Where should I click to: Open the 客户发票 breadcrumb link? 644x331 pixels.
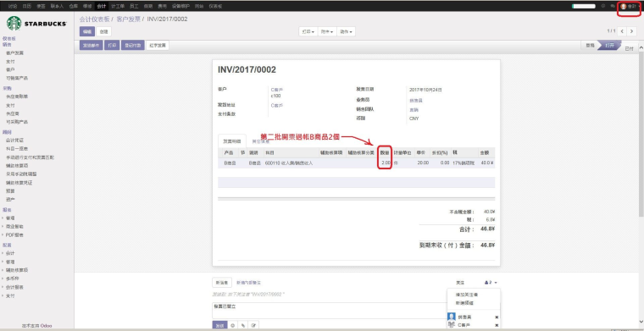128,19
